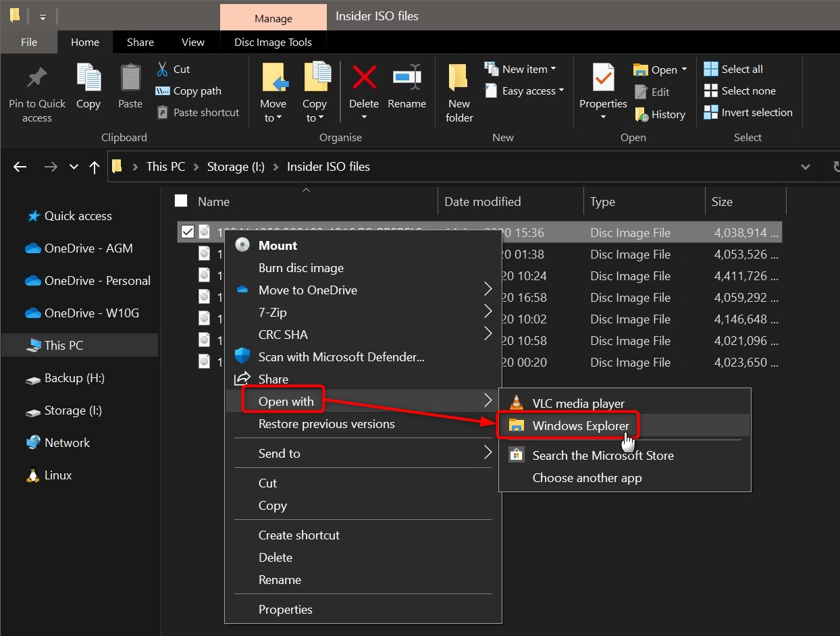Expand the Open button dropdown arrow
Screen dimensions: 840x636
pyautogui.click(x=684, y=70)
